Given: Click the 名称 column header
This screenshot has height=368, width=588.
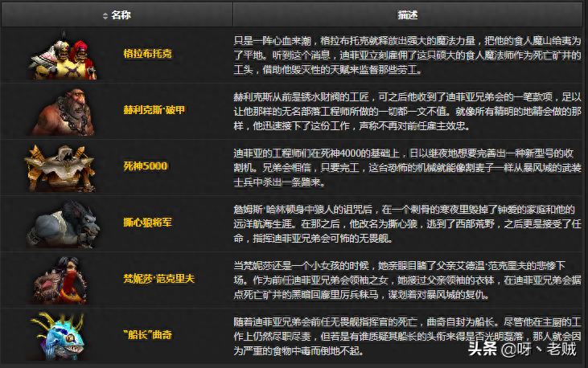Looking at the screenshot, I should 117,15.
